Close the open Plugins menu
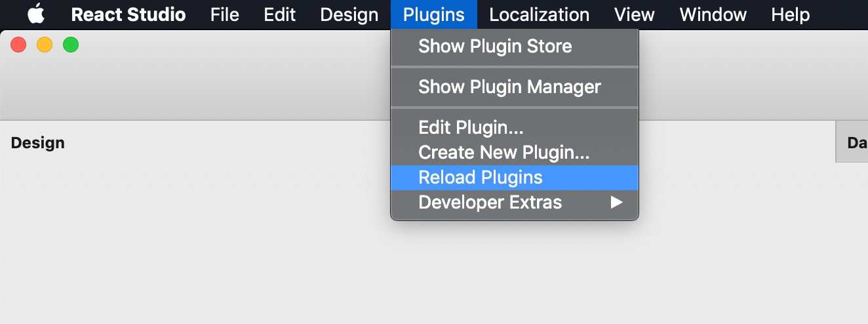868x324 pixels. tap(433, 14)
